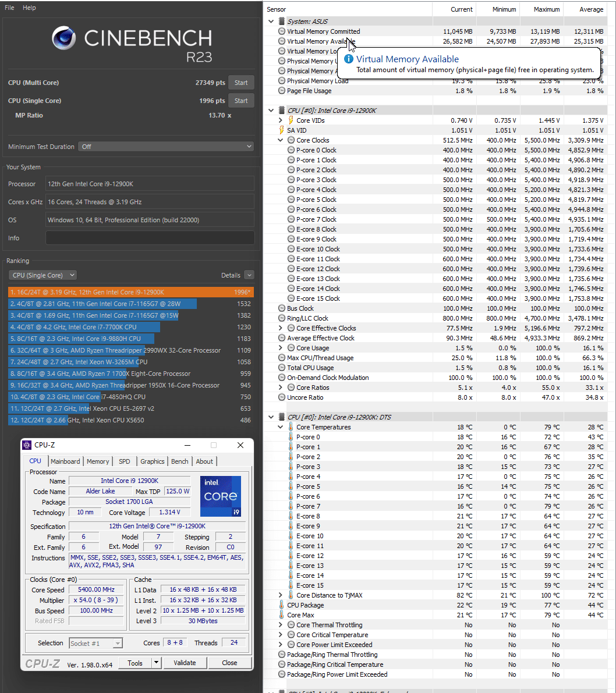Screen dimensions: 616x693
Task: Expand the Core Usage row
Action: coord(281,348)
